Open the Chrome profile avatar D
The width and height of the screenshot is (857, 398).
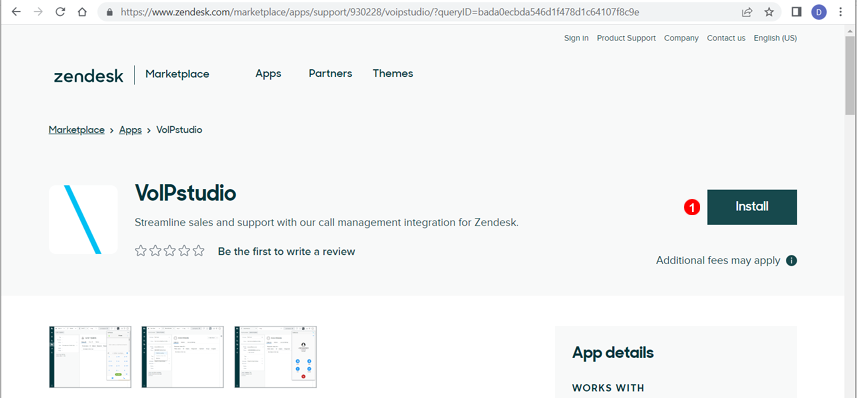tap(819, 11)
